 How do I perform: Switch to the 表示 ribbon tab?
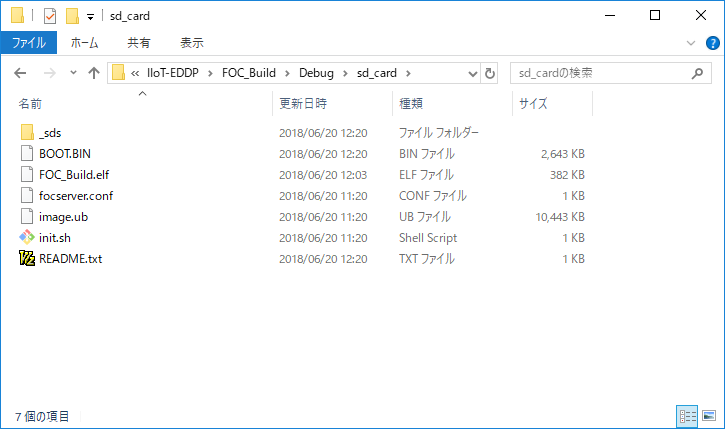coord(191,43)
